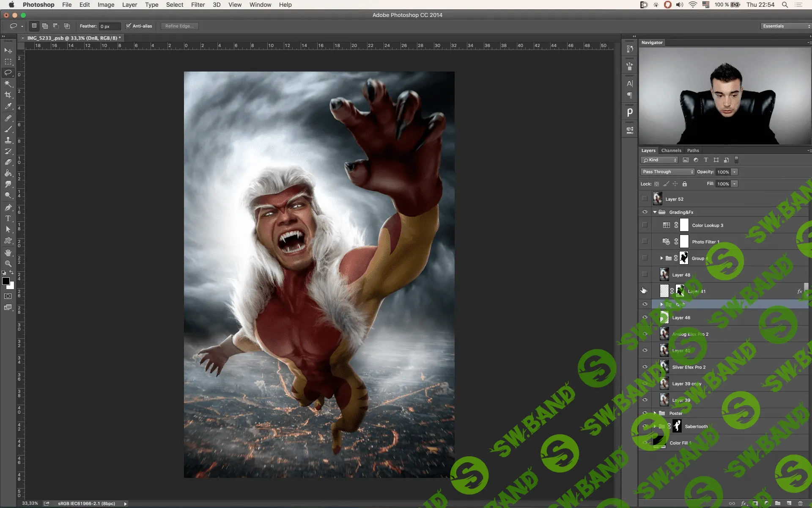Open the Filter menu

click(198, 5)
